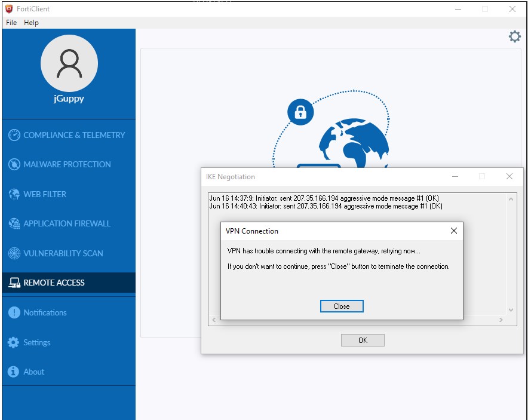
Task: Click Close in VPN Connection dialog
Action: [342, 306]
